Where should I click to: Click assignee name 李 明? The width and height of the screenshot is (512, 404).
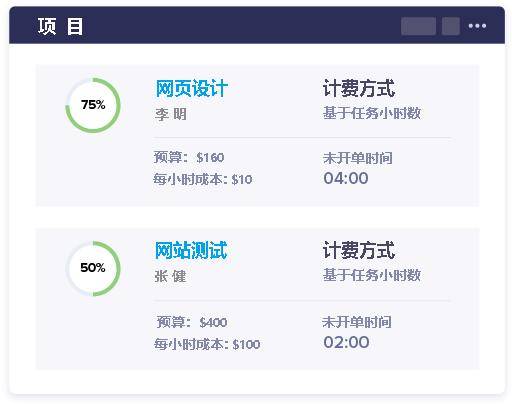(171, 114)
